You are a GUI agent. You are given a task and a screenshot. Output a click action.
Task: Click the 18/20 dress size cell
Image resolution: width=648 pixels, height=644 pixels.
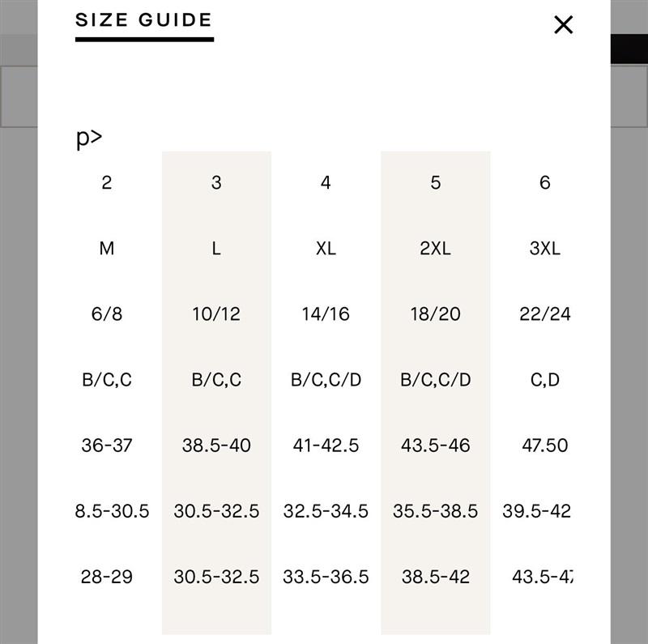coord(435,314)
